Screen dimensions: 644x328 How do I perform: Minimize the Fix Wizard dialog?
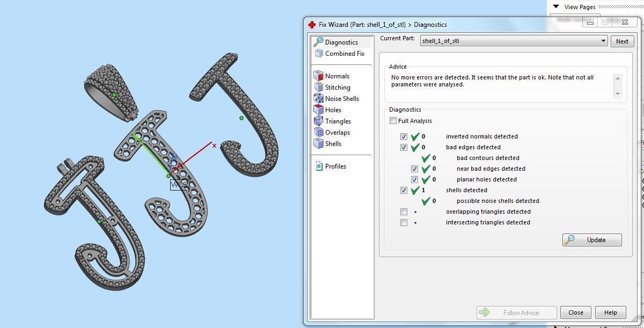pos(590,23)
